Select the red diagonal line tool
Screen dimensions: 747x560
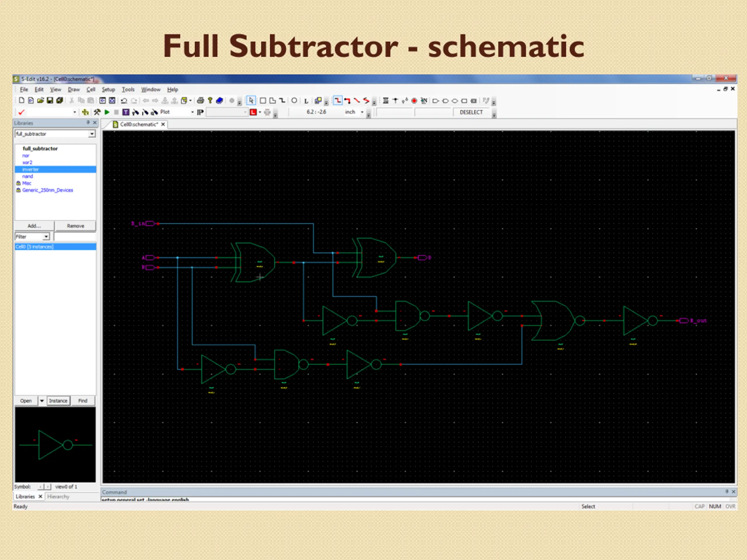[x=357, y=101]
